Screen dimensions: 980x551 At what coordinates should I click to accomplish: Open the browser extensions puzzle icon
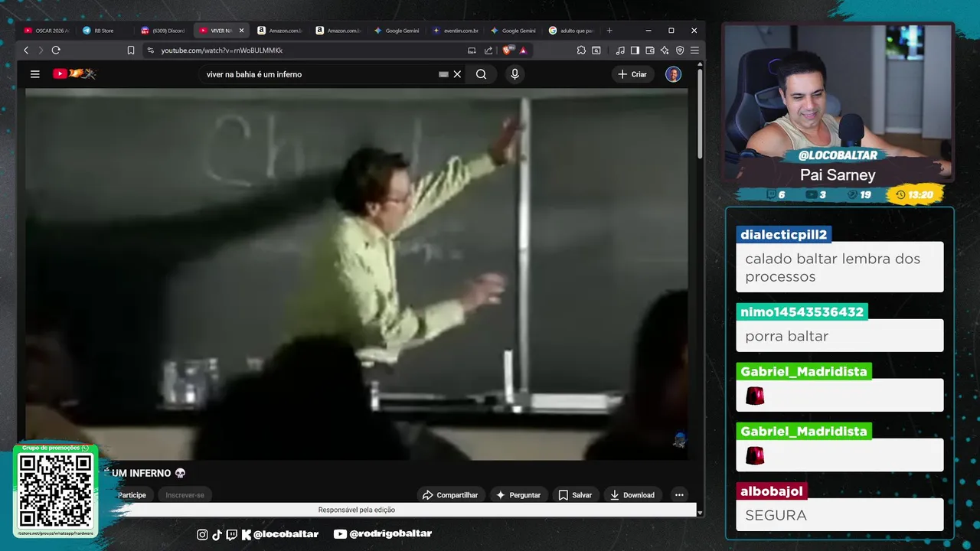[x=581, y=51]
